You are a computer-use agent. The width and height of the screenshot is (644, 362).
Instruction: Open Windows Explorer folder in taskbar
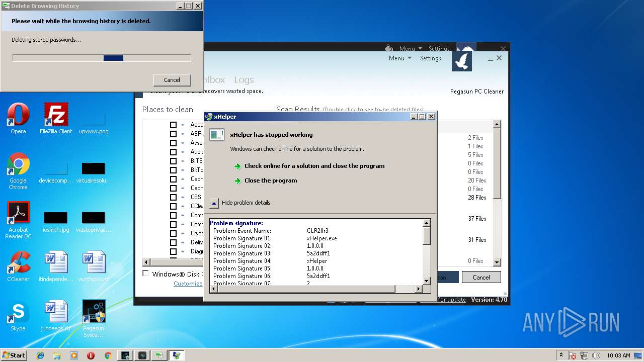[57, 355]
